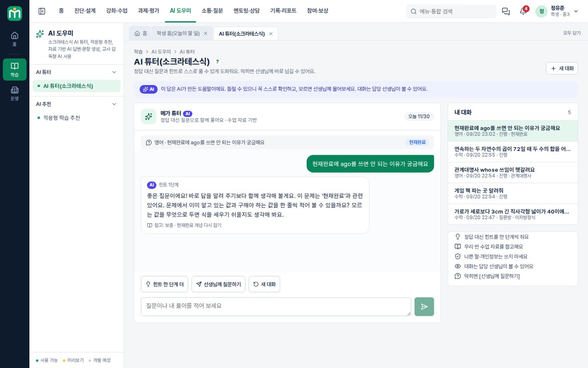Viewport: 588px width, 368px height.
Task: Click the 현재완료 tag in topic bar
Action: pyautogui.click(x=417, y=143)
